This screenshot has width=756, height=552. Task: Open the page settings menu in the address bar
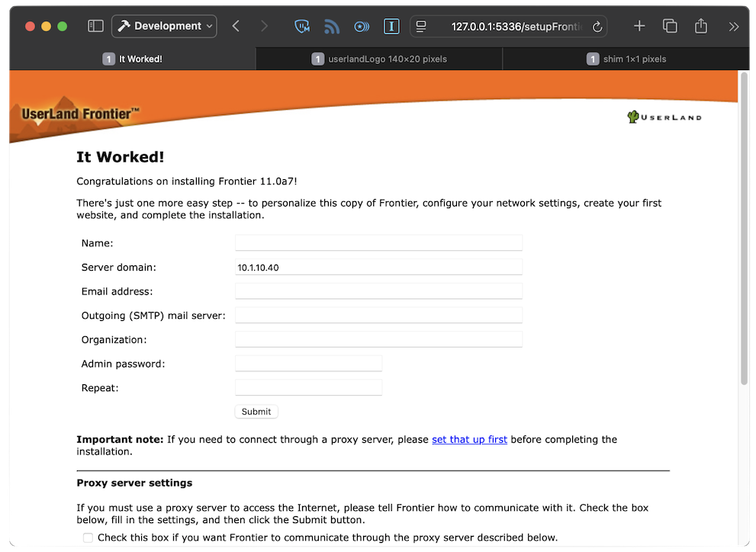click(x=421, y=26)
